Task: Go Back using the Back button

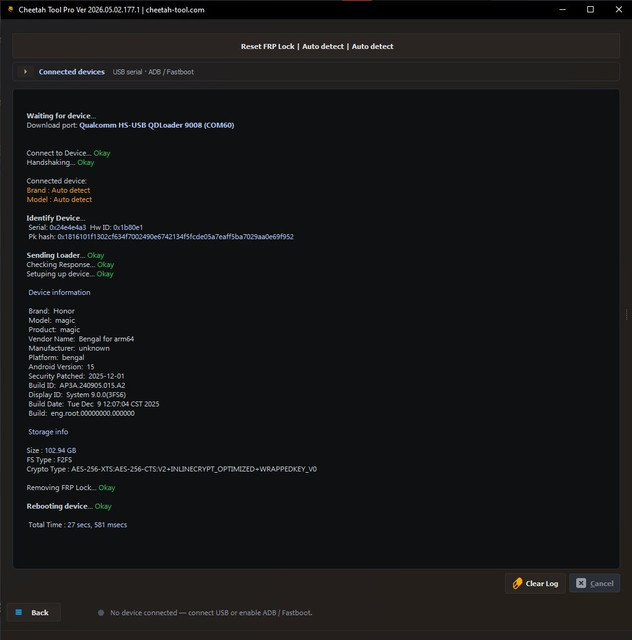Action: tap(34, 612)
